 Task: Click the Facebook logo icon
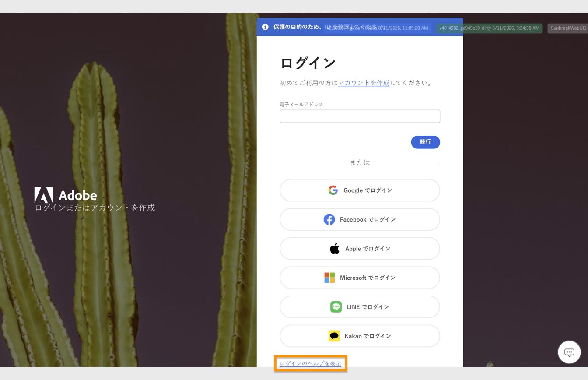coord(329,219)
